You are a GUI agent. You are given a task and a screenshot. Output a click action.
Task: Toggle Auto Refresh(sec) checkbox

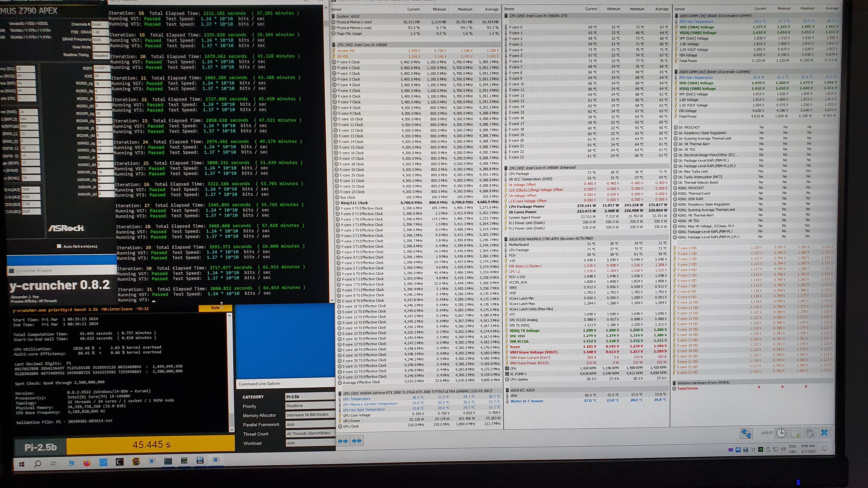coord(59,246)
